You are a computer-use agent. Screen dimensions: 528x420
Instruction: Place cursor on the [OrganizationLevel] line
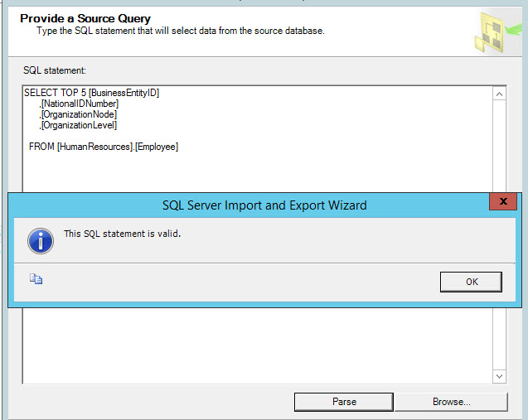80,125
